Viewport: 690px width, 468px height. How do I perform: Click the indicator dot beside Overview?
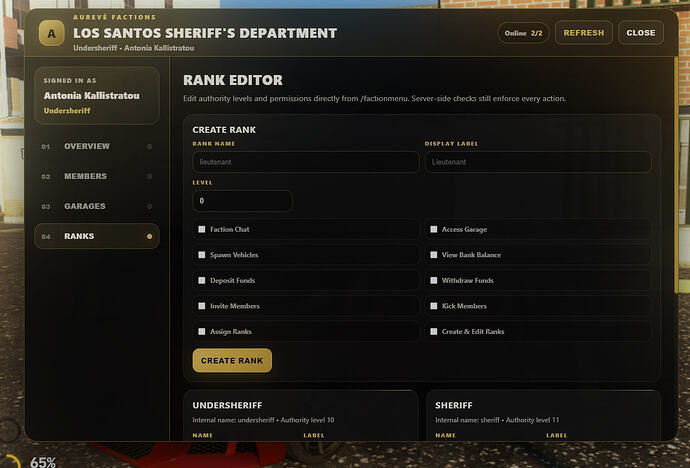point(150,146)
